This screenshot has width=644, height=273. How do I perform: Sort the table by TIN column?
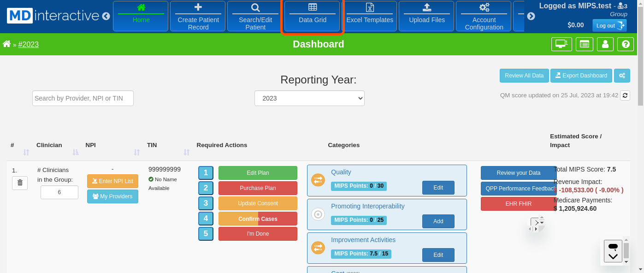tap(186, 152)
